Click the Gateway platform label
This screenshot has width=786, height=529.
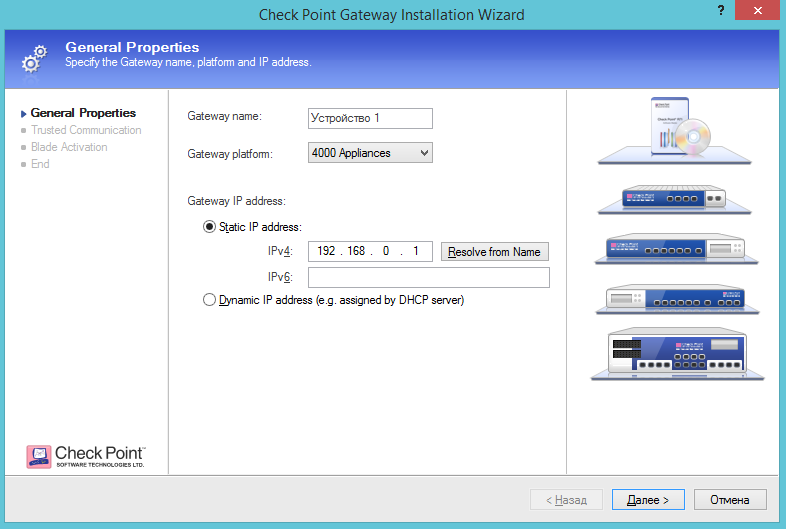point(230,154)
